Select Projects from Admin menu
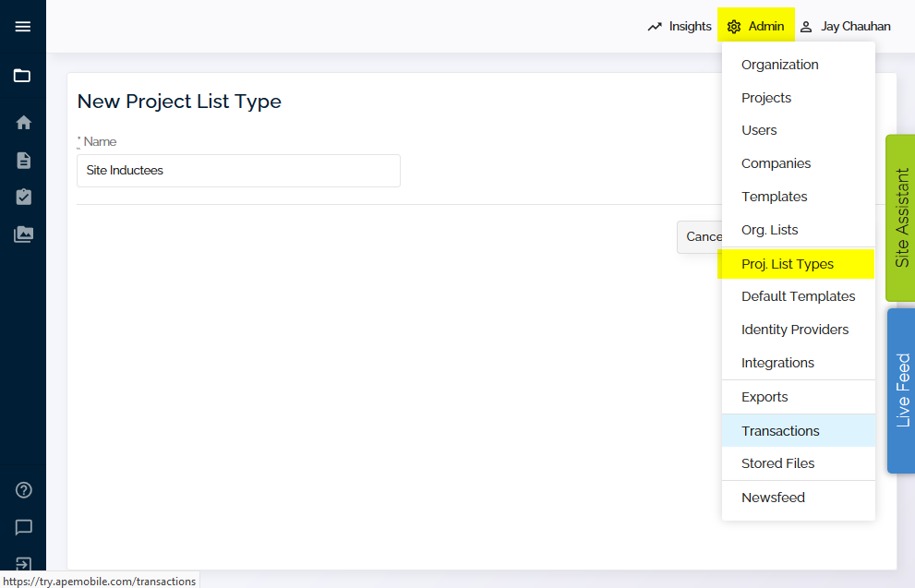Image resolution: width=915 pixels, height=588 pixels. coord(799,98)
